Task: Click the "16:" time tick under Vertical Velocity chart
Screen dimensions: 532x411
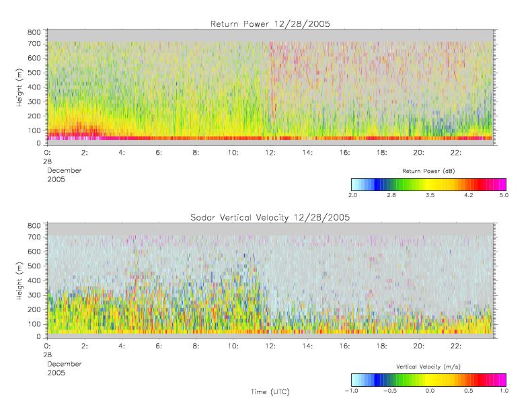Action: pos(345,346)
